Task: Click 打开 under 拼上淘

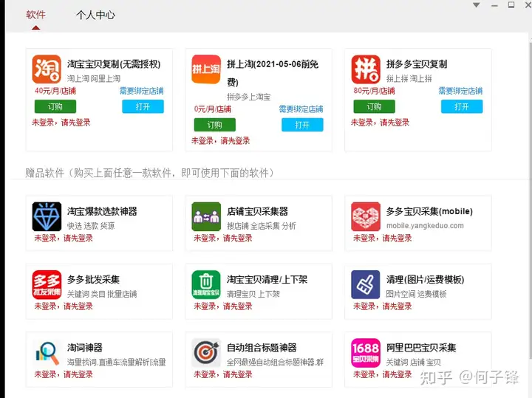Action: coord(302,125)
